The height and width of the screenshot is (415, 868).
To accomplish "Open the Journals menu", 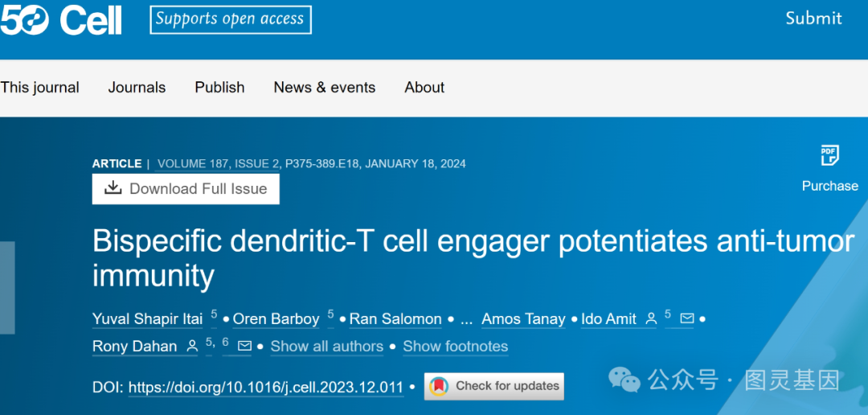I will point(137,88).
